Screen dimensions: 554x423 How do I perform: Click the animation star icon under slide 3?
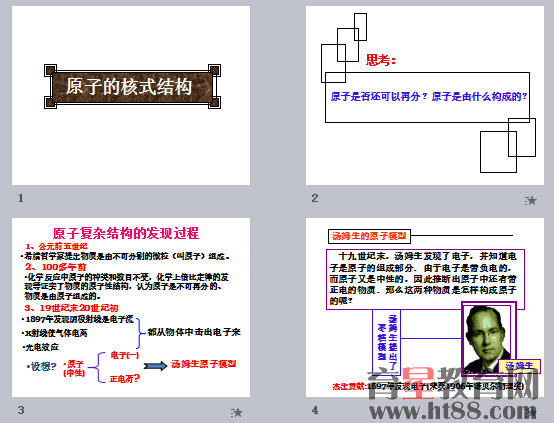point(236,412)
